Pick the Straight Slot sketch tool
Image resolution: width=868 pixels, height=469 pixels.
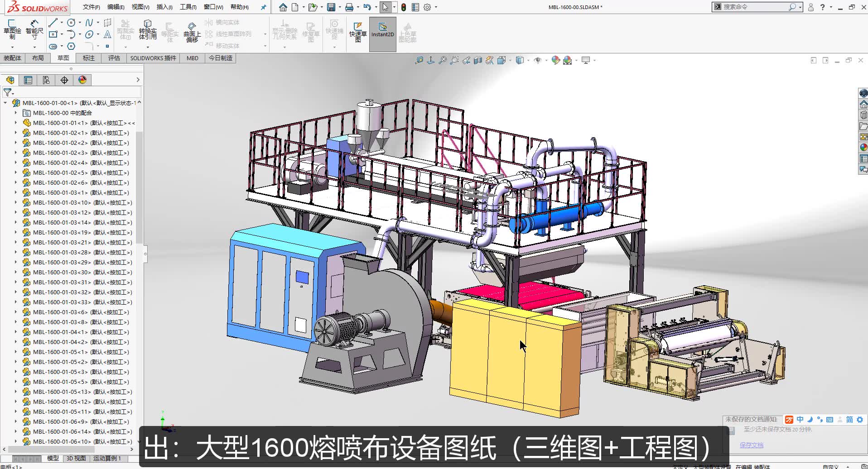pyautogui.click(x=53, y=46)
